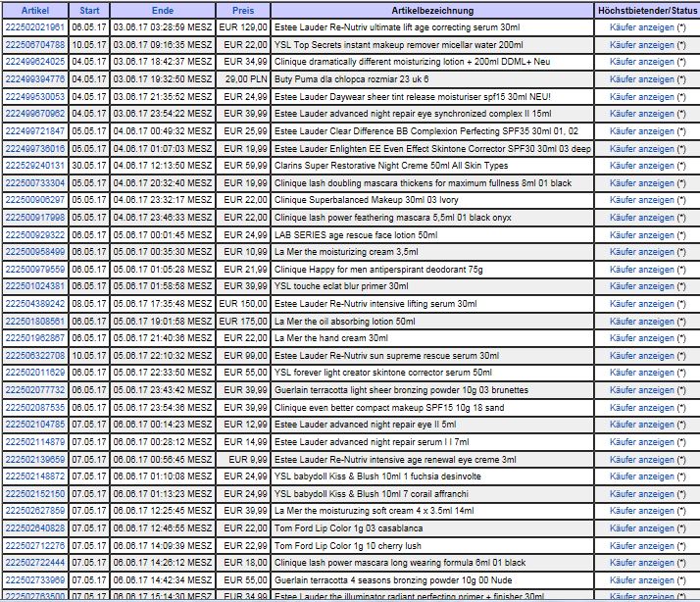Open article link 222502148872
The width and height of the screenshot is (700, 602).
click(x=35, y=477)
